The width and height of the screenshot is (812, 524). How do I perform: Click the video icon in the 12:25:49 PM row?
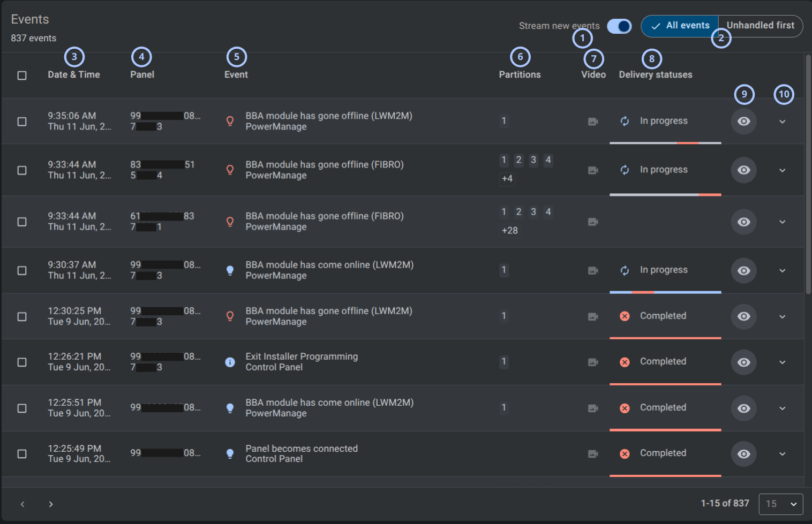point(593,454)
